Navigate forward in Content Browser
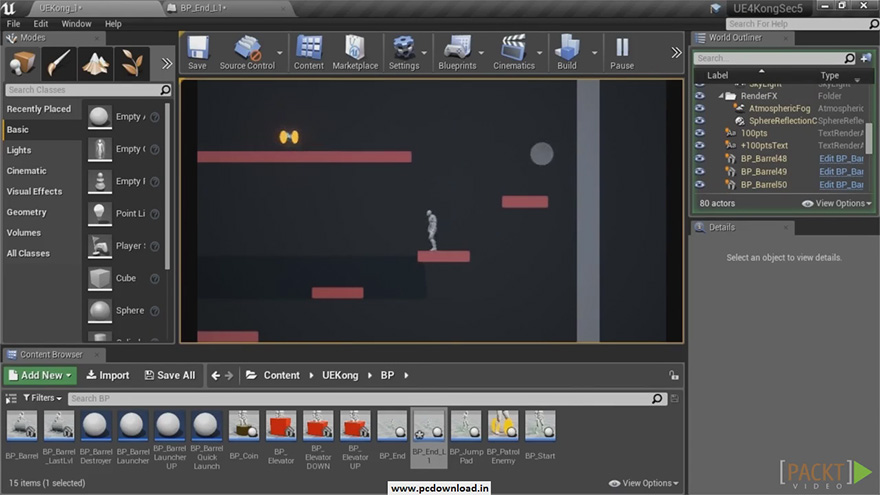This screenshot has width=880, height=495. [x=229, y=375]
